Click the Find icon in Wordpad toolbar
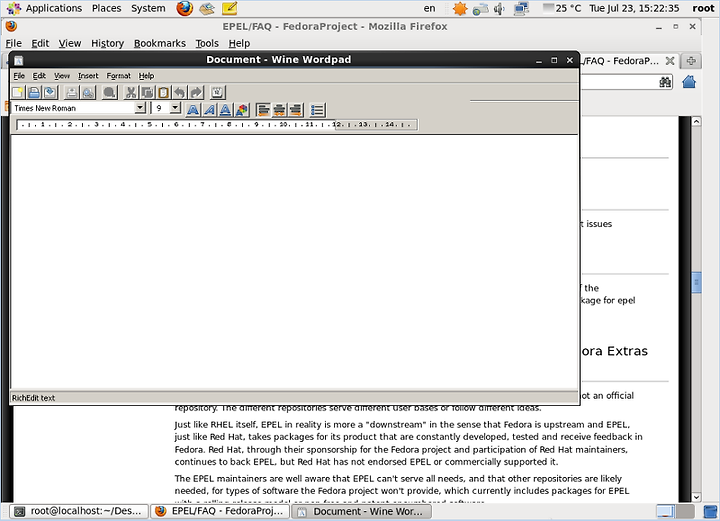This screenshot has height=521, width=720. pyautogui.click(x=109, y=92)
